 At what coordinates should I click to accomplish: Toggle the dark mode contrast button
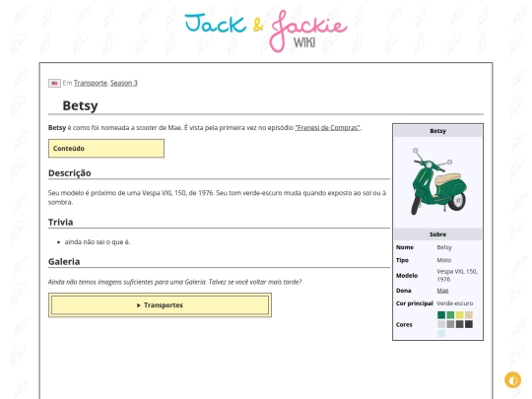point(512,380)
